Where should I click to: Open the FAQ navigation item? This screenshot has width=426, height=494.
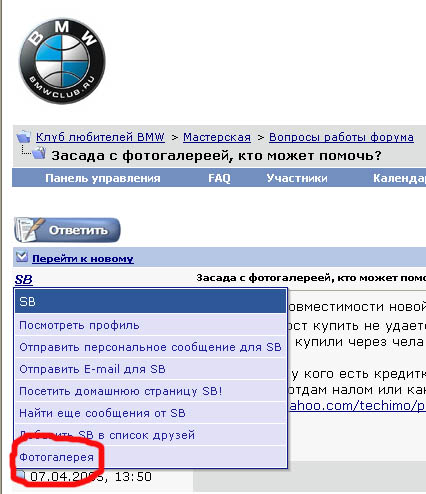click(219, 178)
